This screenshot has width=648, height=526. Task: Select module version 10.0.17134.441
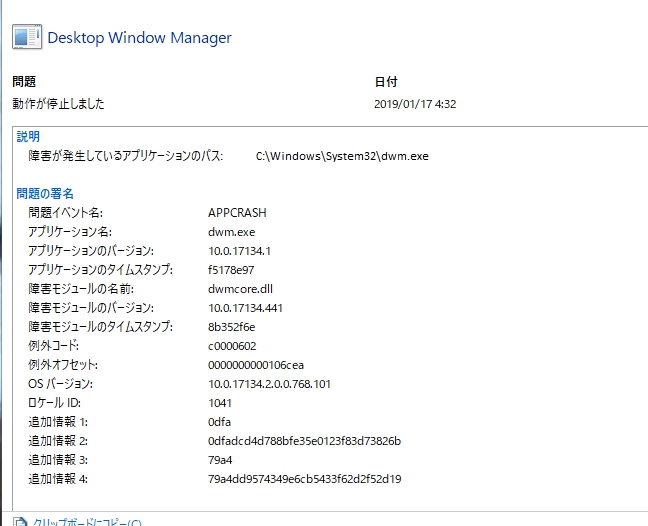[x=245, y=308]
